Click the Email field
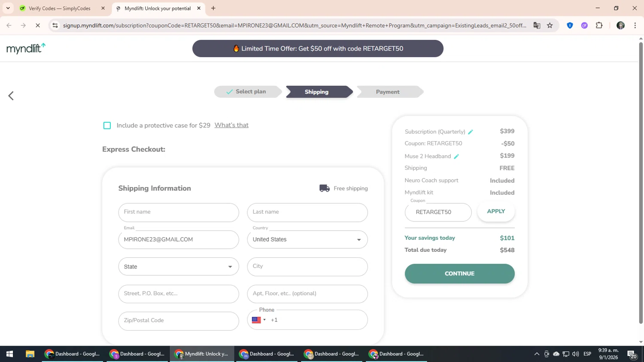Image resolution: width=644 pixels, height=362 pixels. coord(179,240)
